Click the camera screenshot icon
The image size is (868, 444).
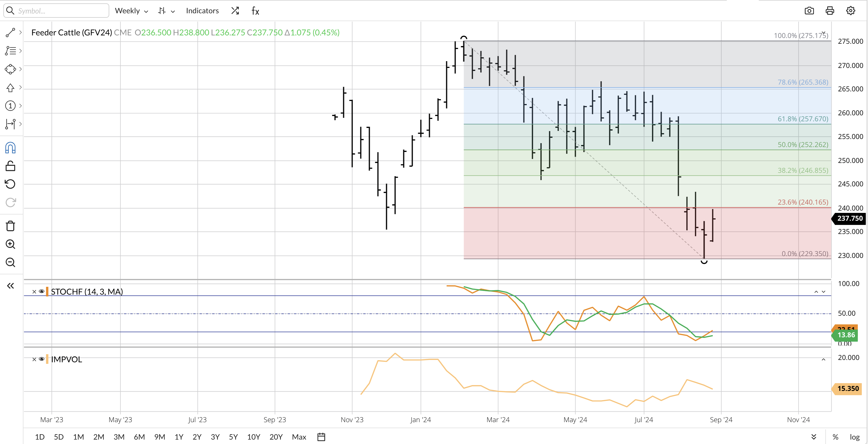coord(809,11)
